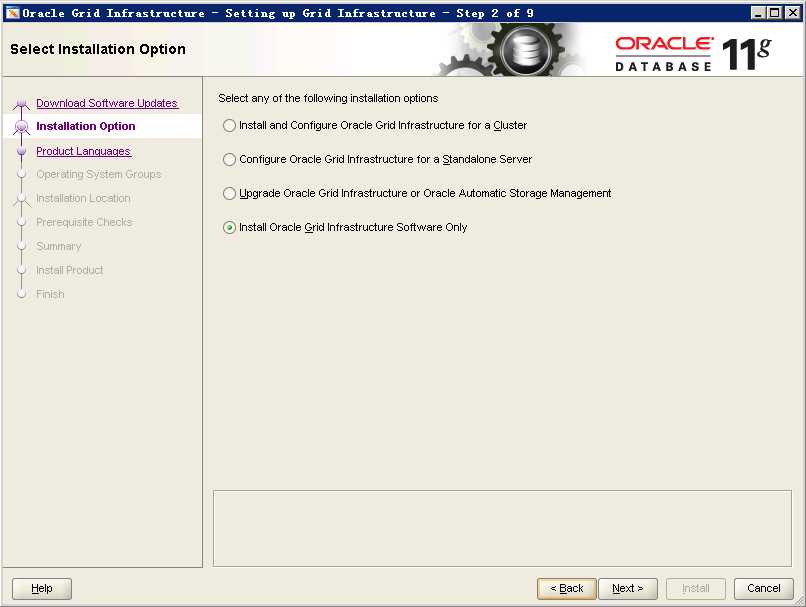Click the Summary step label
Viewport: 806px width, 607px height.
59,246
